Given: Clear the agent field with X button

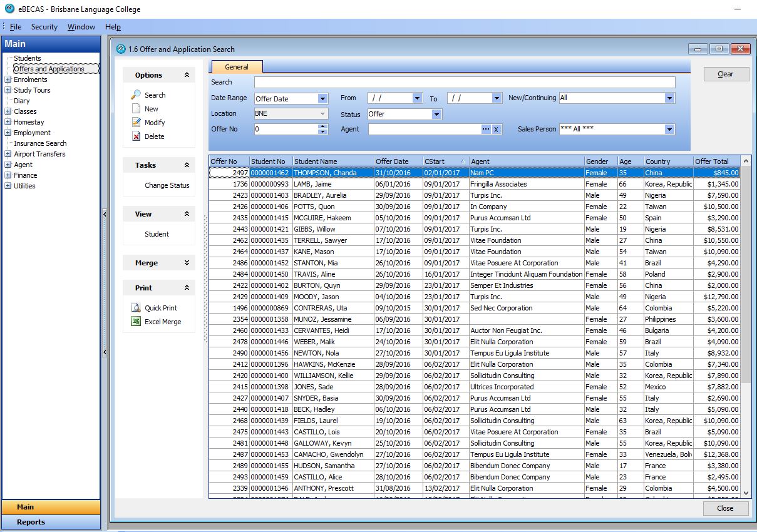Looking at the screenshot, I should [x=496, y=130].
